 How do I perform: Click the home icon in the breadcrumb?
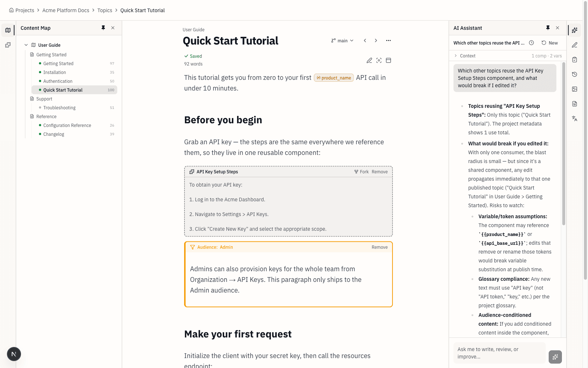[x=11, y=10]
